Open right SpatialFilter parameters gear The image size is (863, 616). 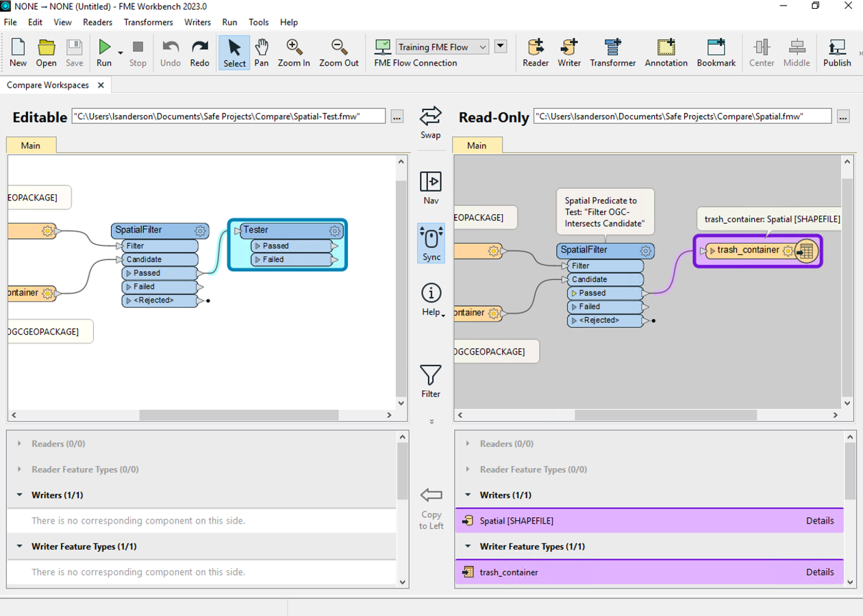(645, 251)
